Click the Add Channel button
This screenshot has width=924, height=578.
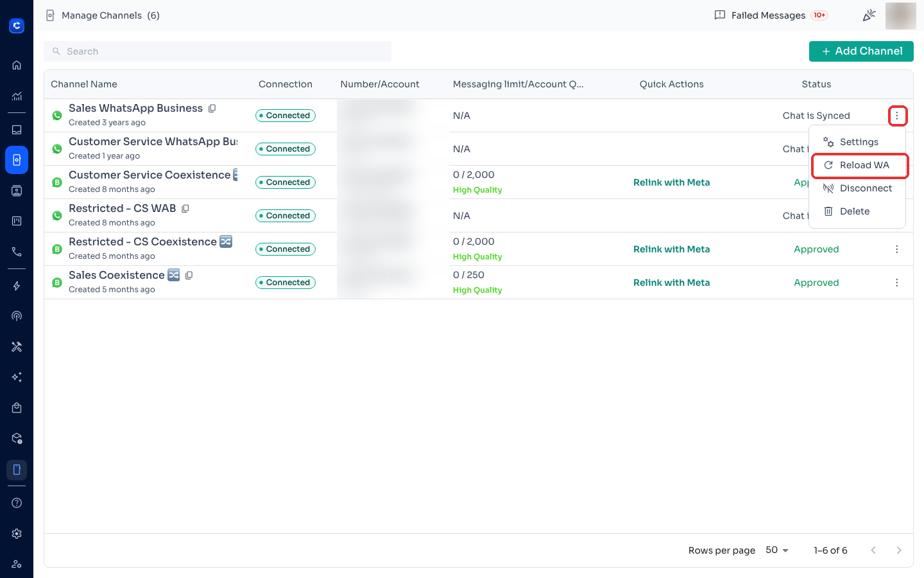tap(861, 51)
